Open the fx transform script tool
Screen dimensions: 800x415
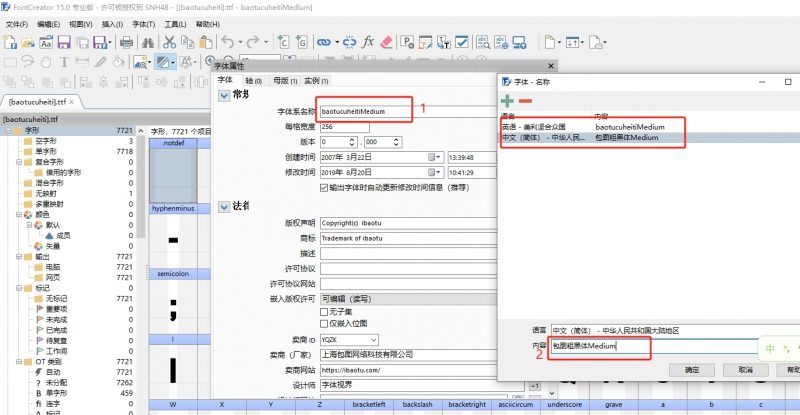click(x=368, y=42)
